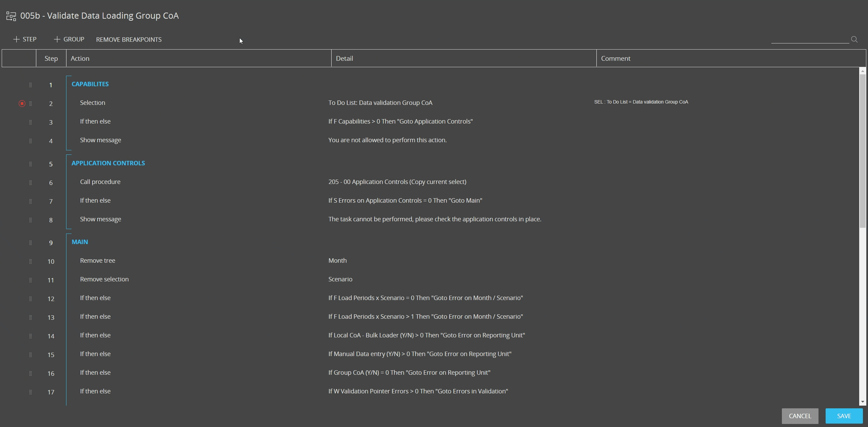Viewport: 868px width, 427px height.
Task: Click the drag handle of step 10
Action: click(x=31, y=261)
